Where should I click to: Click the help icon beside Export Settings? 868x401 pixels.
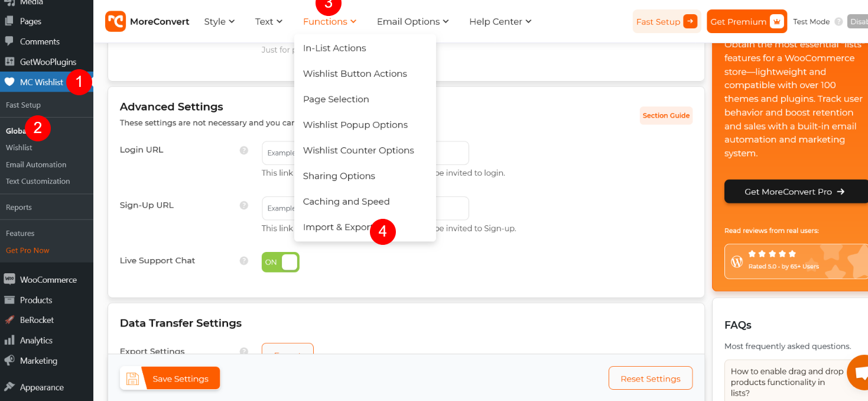point(243,351)
